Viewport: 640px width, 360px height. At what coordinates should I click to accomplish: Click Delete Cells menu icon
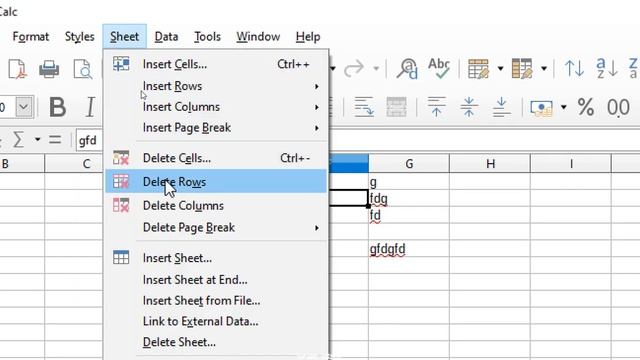pos(121,158)
